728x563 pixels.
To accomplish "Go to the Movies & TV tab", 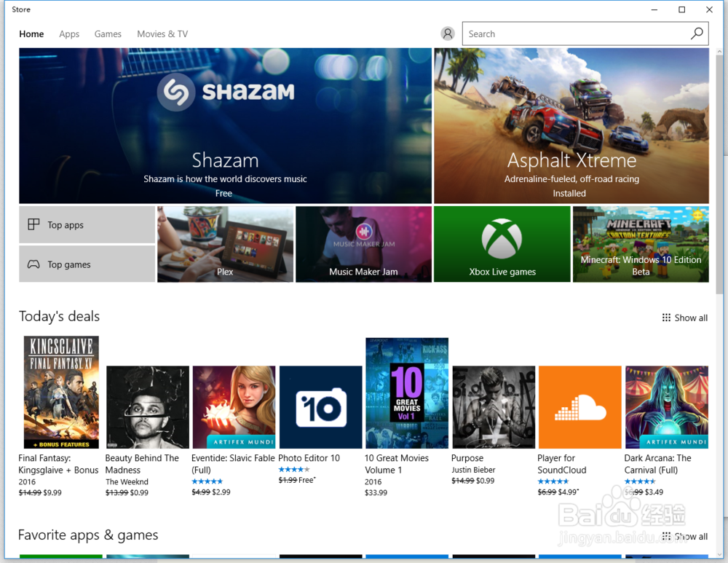I will pos(162,34).
